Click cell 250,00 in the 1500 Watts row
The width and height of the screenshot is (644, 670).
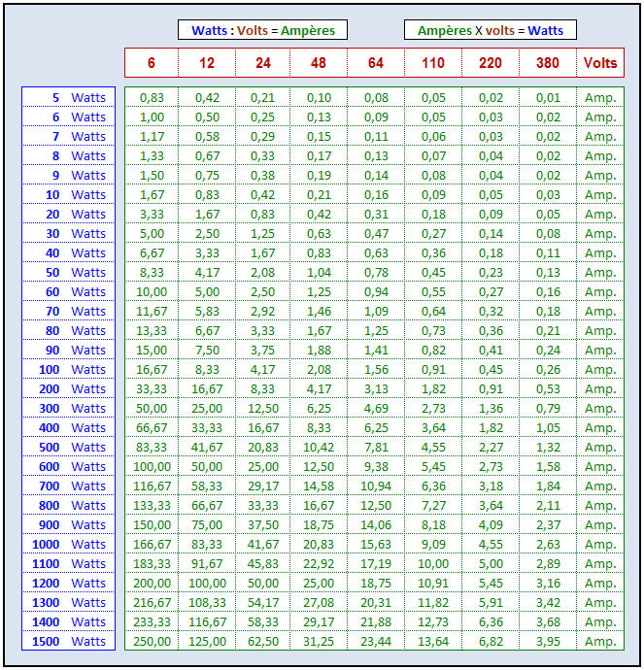152,642
